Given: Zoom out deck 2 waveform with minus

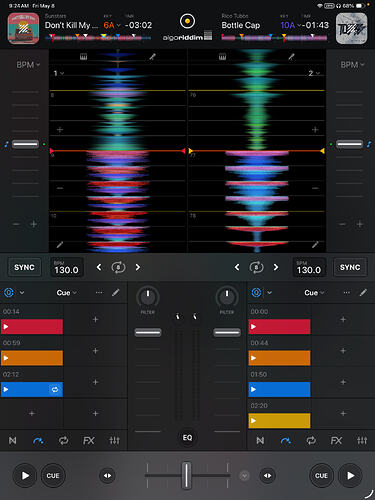Looking at the screenshot, I should (x=315, y=188).
